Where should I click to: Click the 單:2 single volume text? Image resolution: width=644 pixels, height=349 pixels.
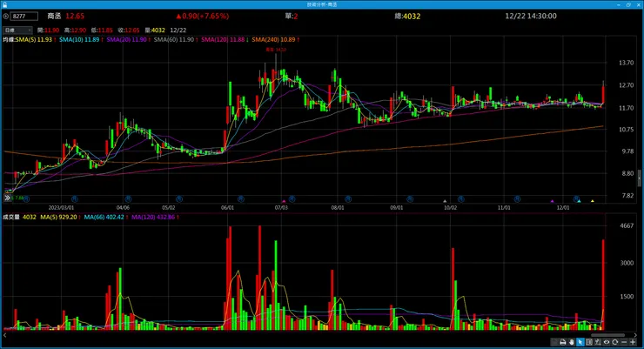[292, 16]
